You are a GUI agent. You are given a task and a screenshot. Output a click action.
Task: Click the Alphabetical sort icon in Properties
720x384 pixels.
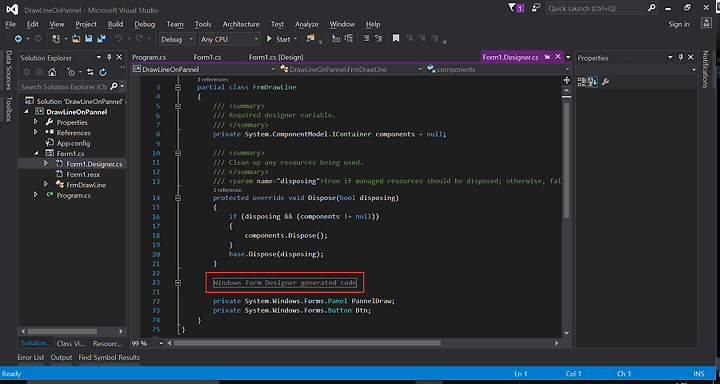click(x=592, y=82)
